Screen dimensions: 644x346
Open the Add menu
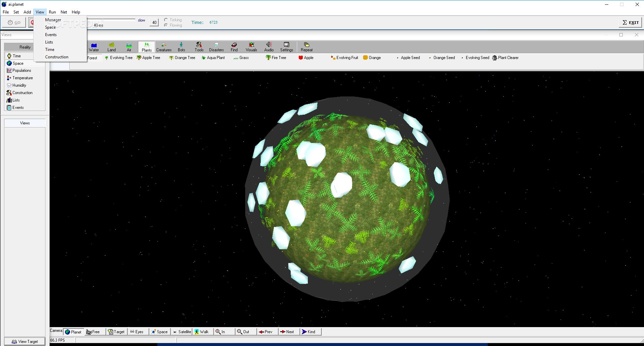(x=27, y=12)
